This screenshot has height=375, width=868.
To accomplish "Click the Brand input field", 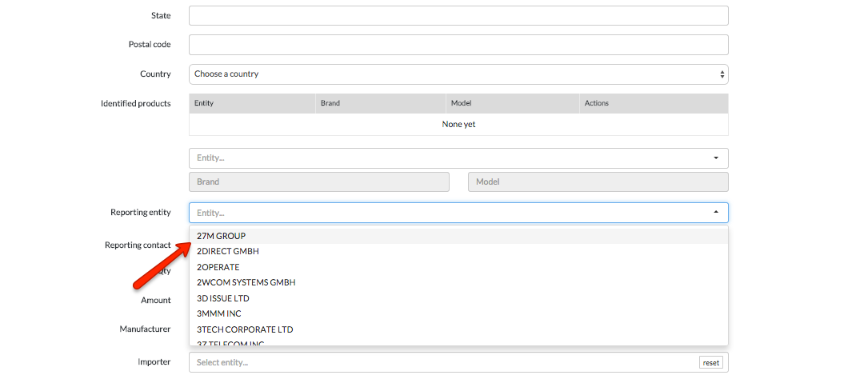I will point(318,182).
